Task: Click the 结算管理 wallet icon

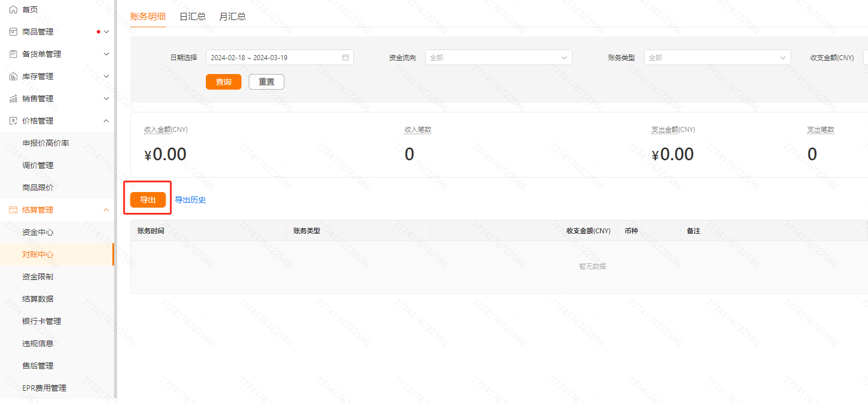Action: tap(13, 210)
